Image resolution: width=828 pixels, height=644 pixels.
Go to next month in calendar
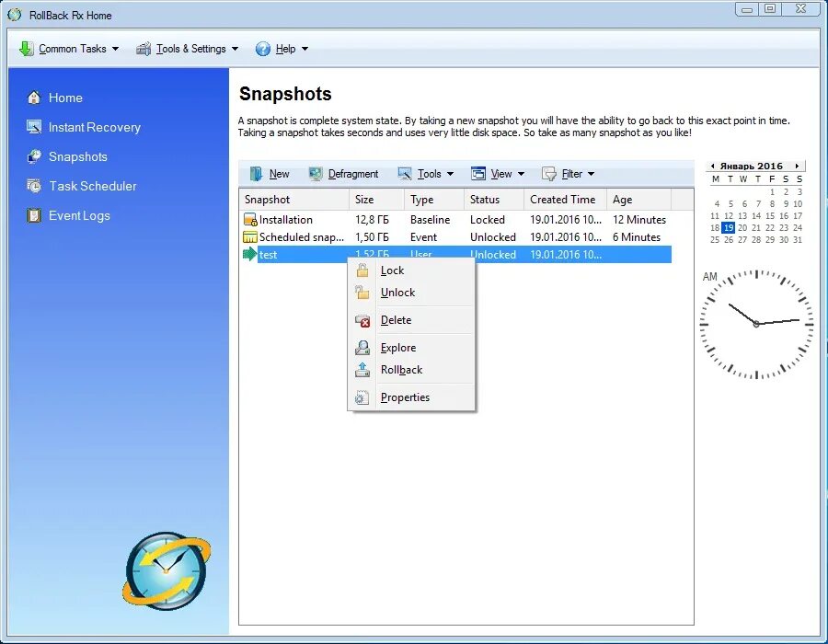tap(797, 166)
